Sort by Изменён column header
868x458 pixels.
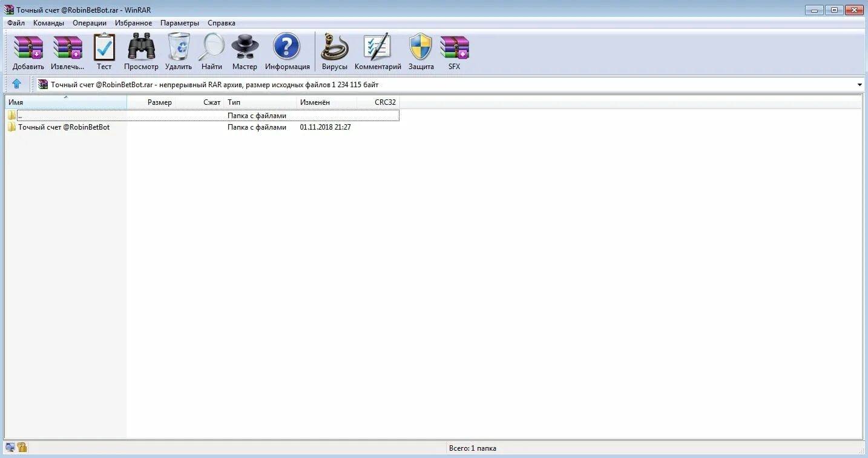[x=327, y=102]
